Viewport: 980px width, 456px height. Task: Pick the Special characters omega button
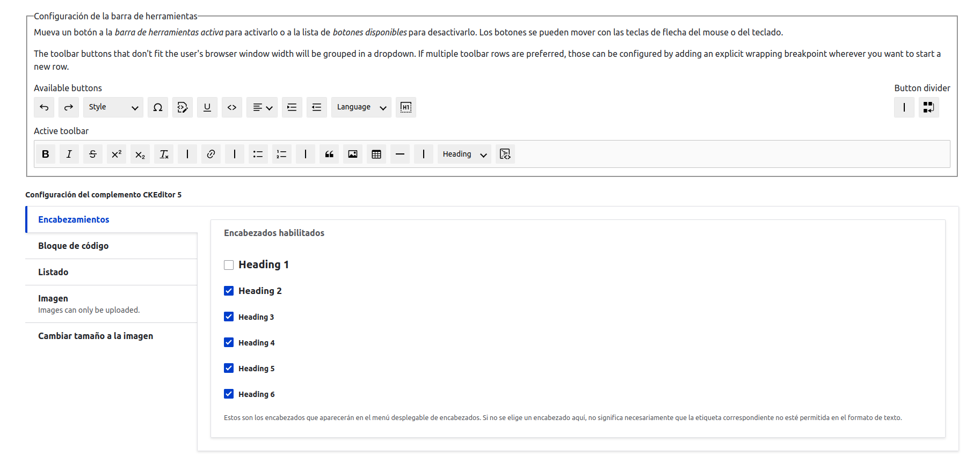point(158,107)
